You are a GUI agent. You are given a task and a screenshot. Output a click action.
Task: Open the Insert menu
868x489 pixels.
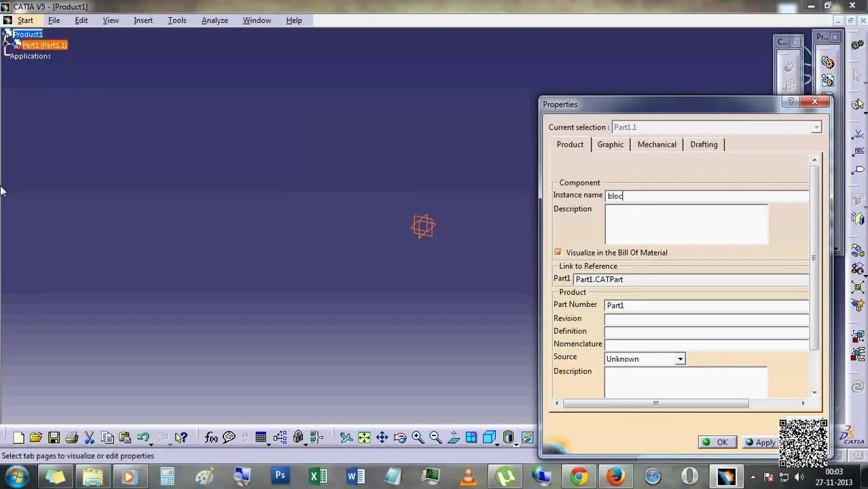[143, 20]
